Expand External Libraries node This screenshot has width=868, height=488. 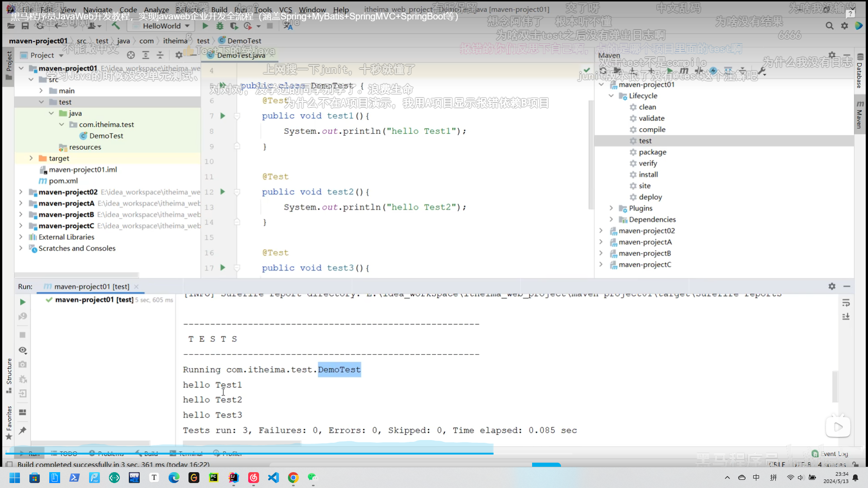pyautogui.click(x=21, y=237)
